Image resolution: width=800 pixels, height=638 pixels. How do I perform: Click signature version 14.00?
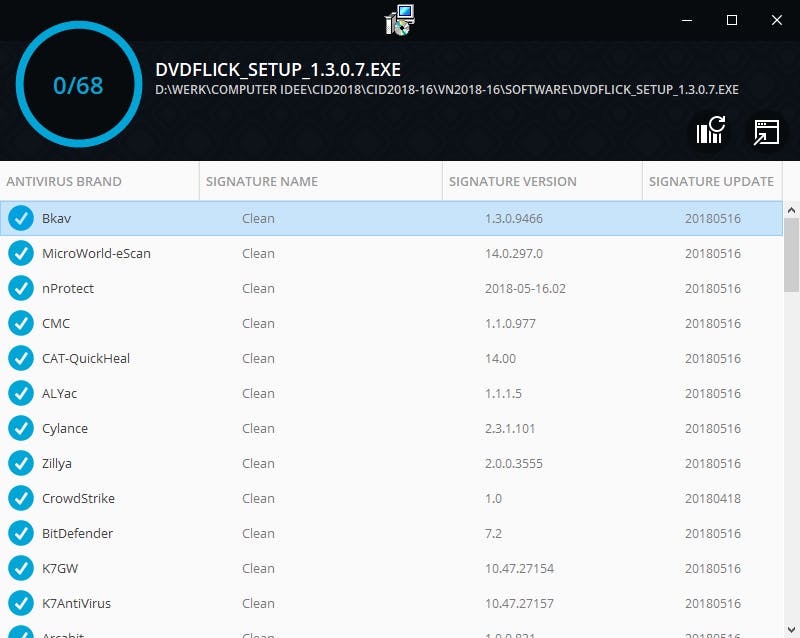tap(500, 358)
